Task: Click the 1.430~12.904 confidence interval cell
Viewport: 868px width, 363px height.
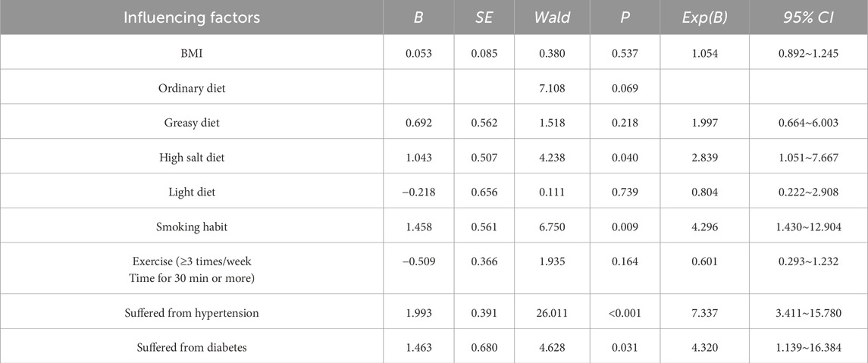Action: 807,226
